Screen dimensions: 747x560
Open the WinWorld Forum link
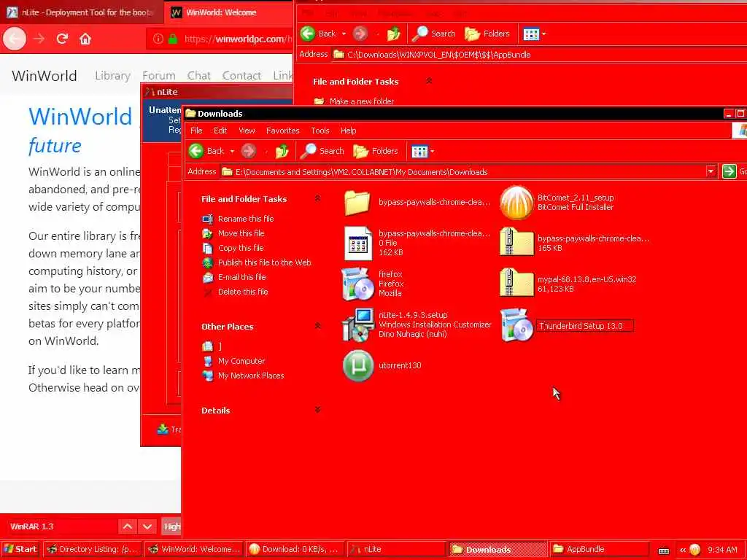tap(158, 76)
